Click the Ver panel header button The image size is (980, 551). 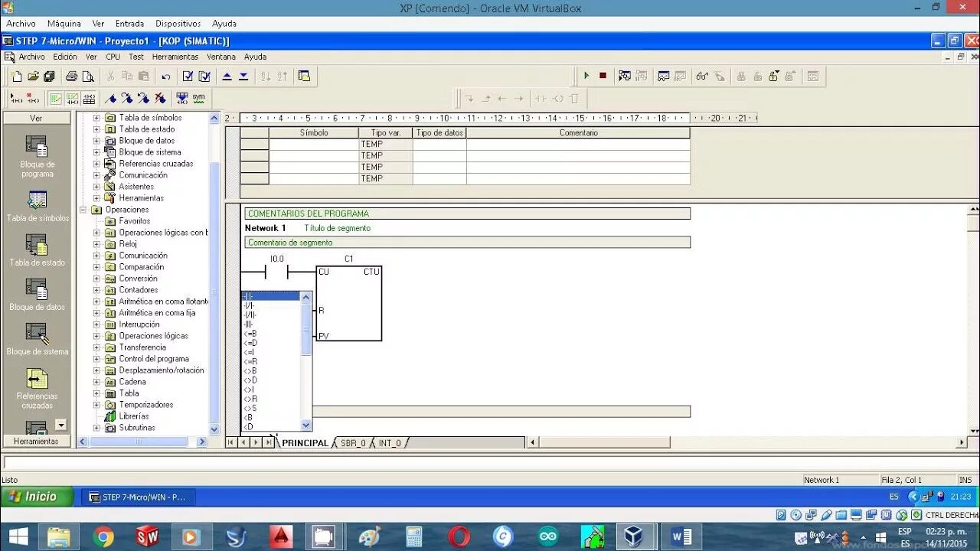(36, 118)
